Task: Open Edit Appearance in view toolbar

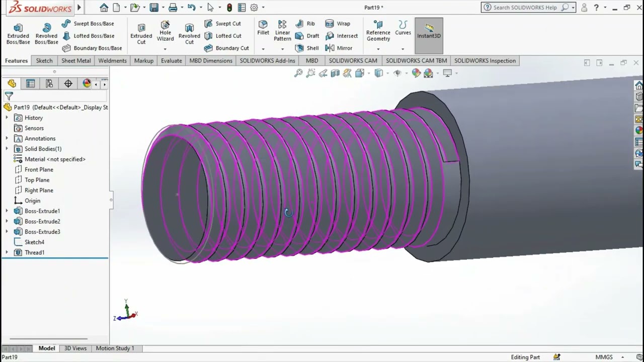Action: 416,73
